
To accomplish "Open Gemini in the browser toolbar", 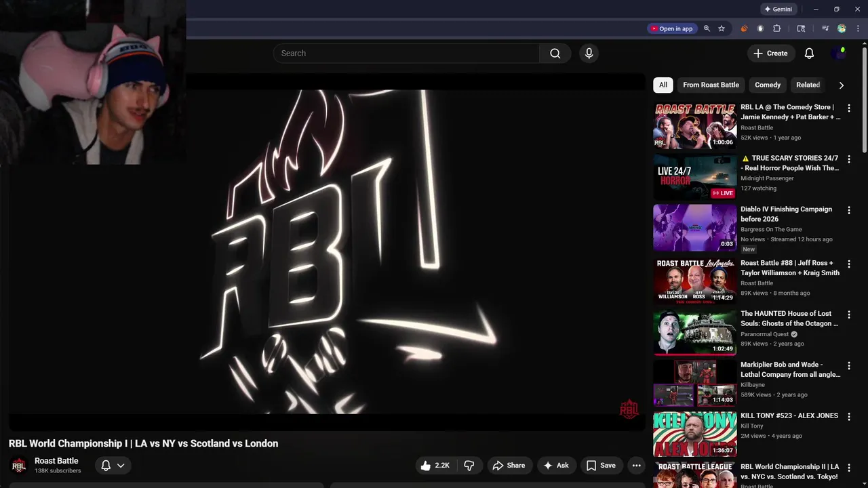I will pos(778,9).
